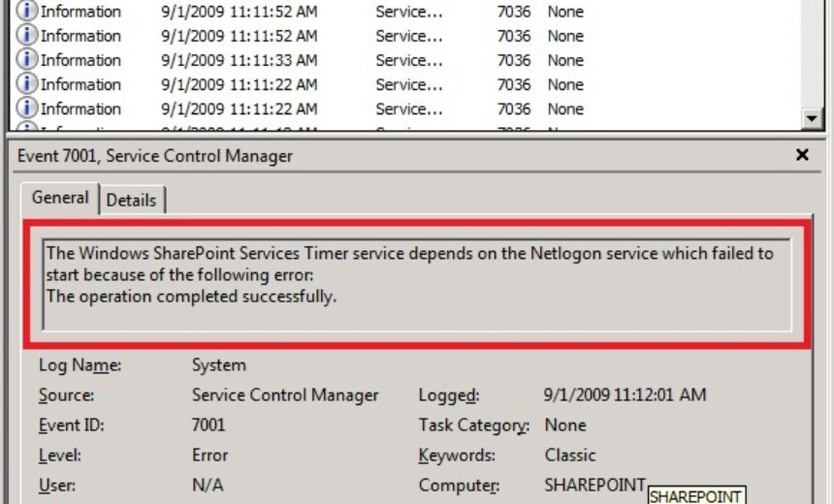
Task: Select the General tab
Action: coord(60,198)
